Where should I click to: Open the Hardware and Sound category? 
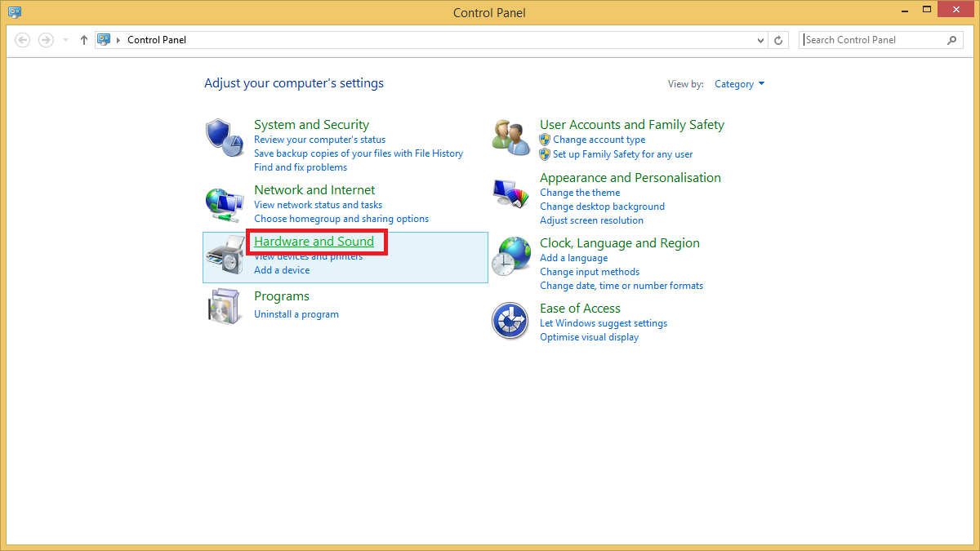pyautogui.click(x=314, y=242)
